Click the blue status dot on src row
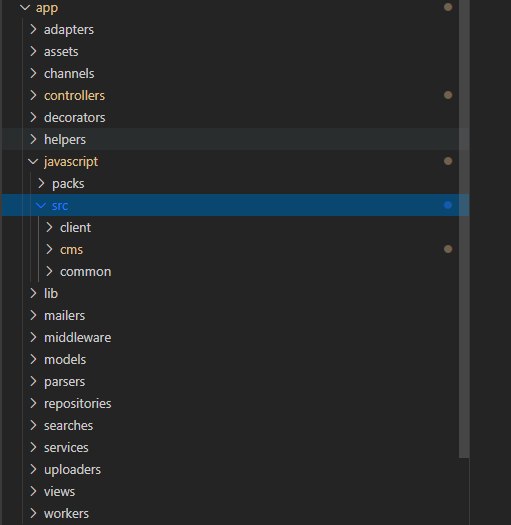Image resolution: width=511 pixels, height=525 pixels. click(x=448, y=205)
